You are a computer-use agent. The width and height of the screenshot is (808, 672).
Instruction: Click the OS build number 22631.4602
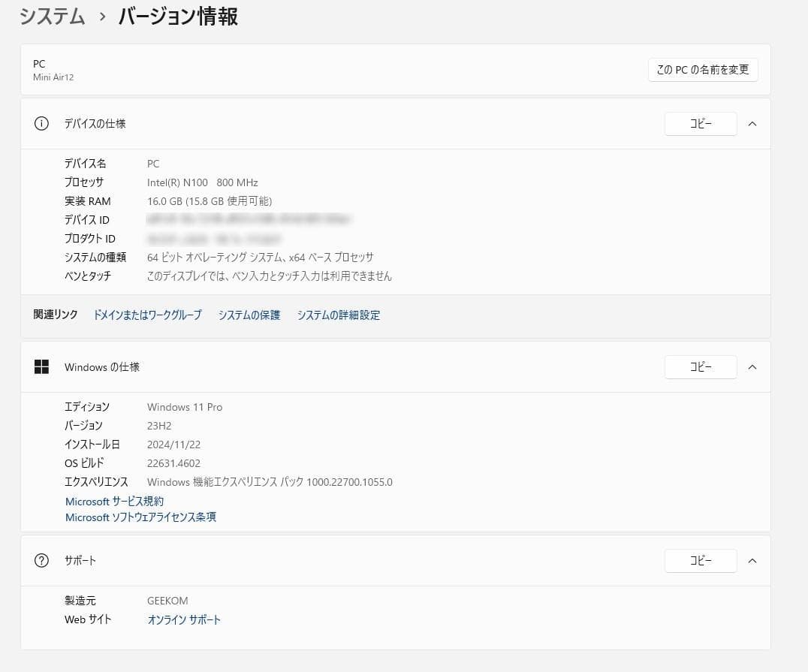click(173, 463)
